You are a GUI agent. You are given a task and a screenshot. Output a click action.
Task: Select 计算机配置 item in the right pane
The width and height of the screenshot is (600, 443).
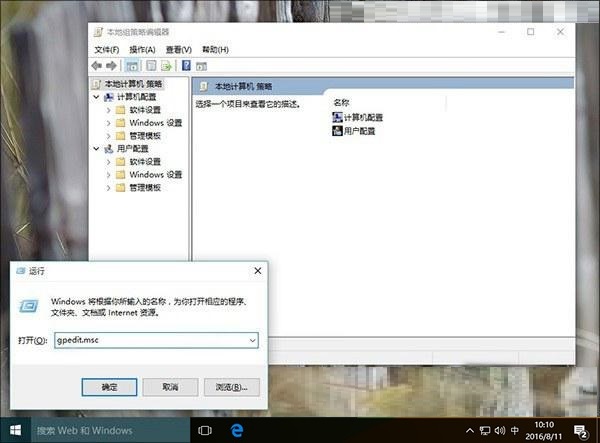tap(357, 117)
